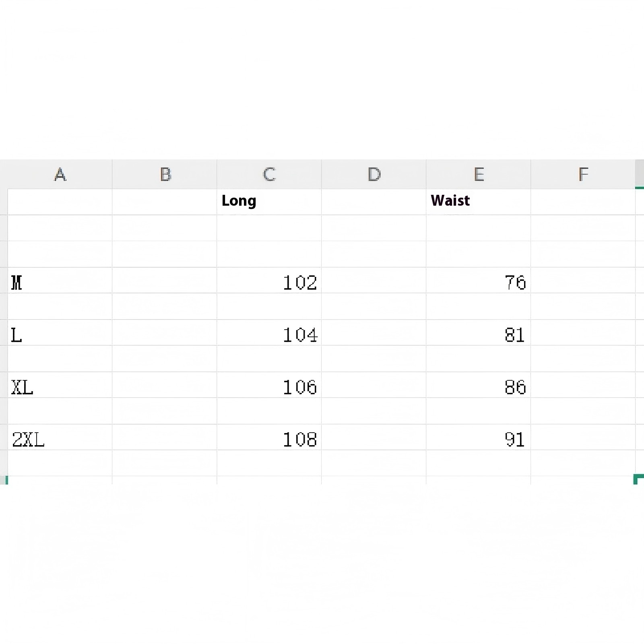
Task: Click the Waist header cell
Action: tap(478, 201)
